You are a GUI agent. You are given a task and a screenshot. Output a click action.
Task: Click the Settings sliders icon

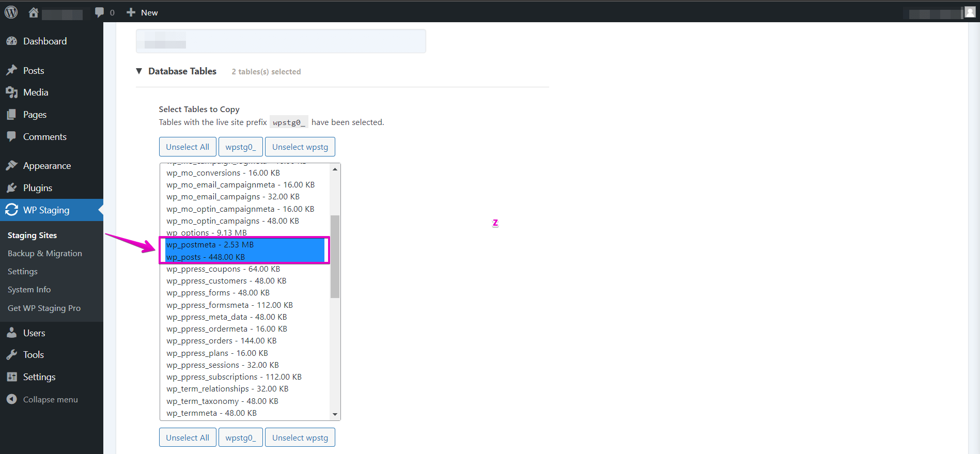(x=12, y=377)
